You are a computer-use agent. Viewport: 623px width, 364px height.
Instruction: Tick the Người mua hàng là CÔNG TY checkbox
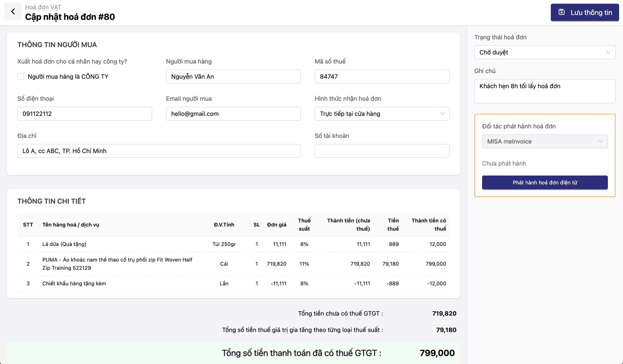click(21, 77)
